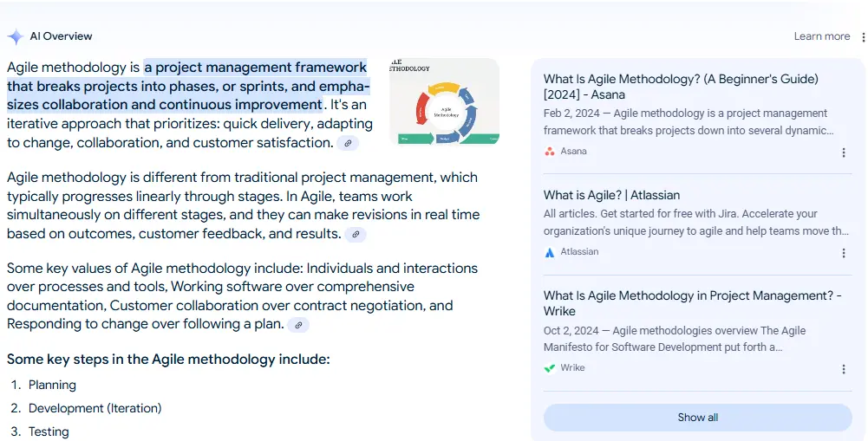The height and width of the screenshot is (441, 868).
Task: Open the source link icon after second paragraph
Action: (x=355, y=234)
